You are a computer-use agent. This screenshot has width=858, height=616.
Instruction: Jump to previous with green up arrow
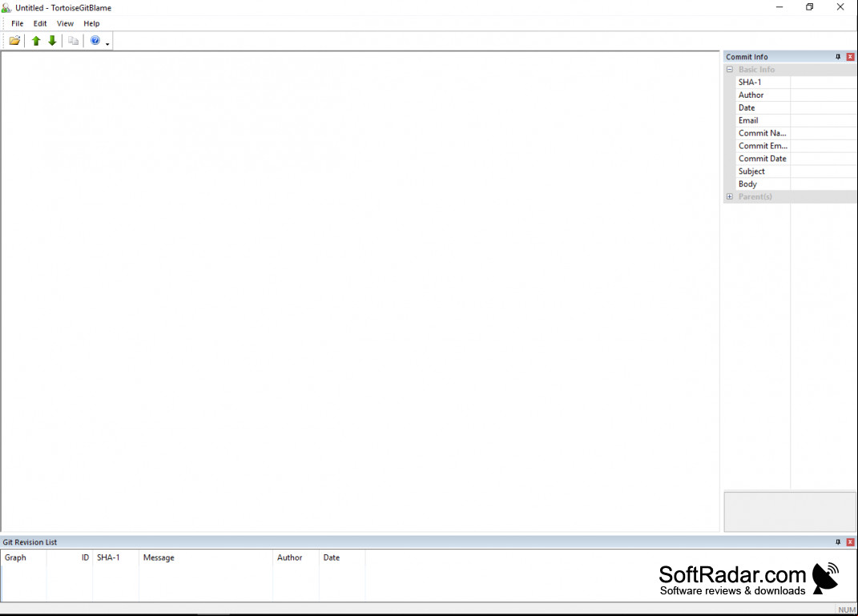click(36, 41)
